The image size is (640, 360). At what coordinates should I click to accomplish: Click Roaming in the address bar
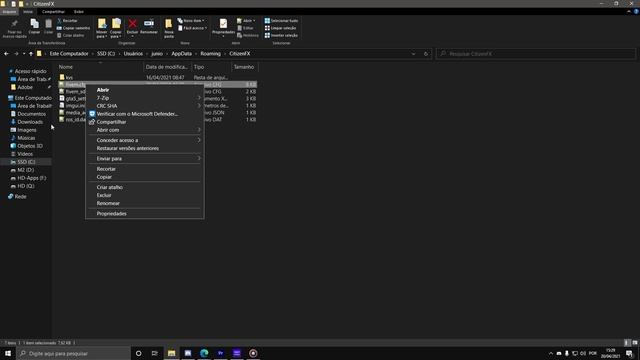click(x=211, y=53)
